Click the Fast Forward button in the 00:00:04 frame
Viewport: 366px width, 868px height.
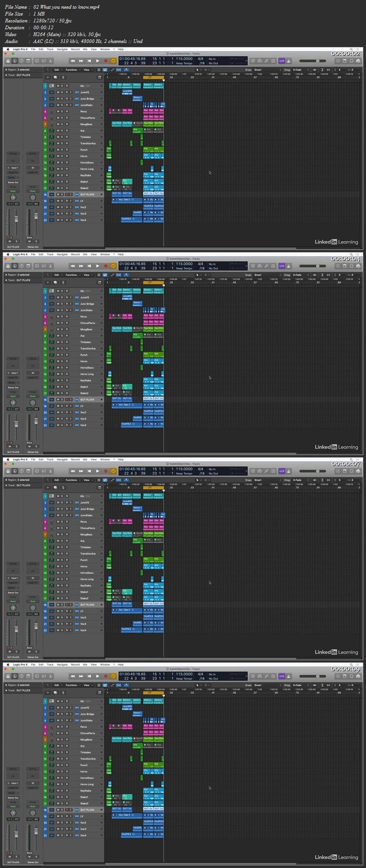coord(81,266)
